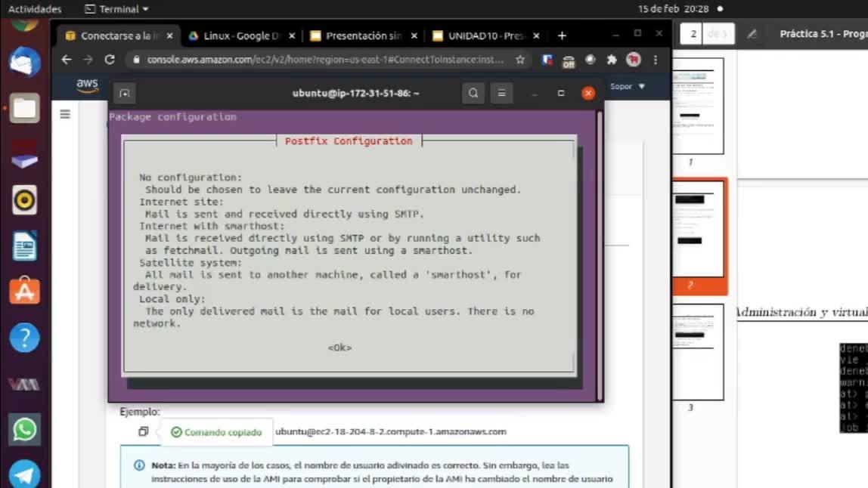Open Chrome's three-dot menu

click(x=656, y=60)
